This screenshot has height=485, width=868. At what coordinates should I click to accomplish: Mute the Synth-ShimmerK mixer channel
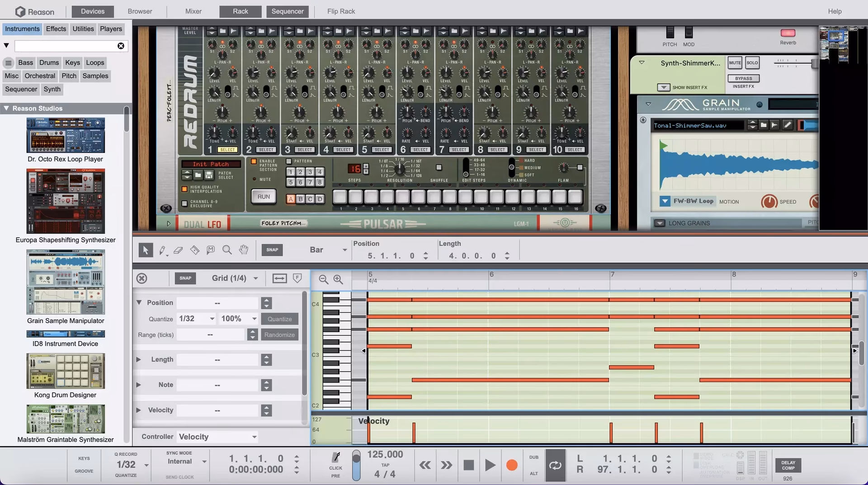pos(735,63)
